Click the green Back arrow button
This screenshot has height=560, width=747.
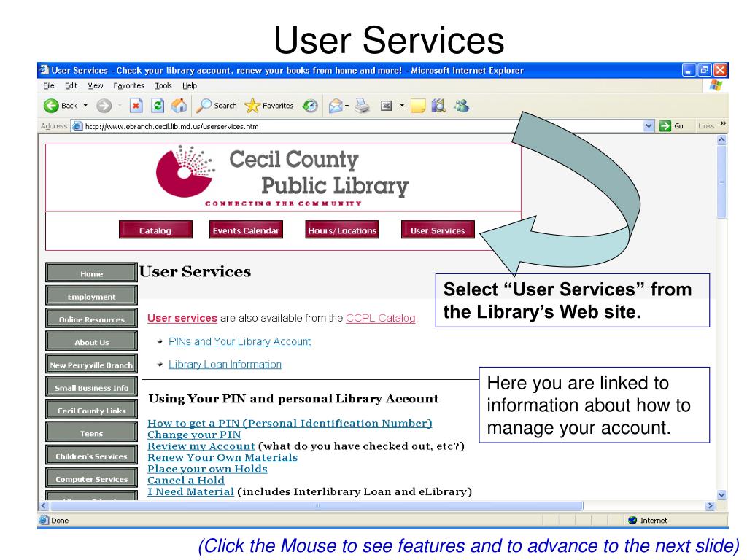[x=51, y=105]
